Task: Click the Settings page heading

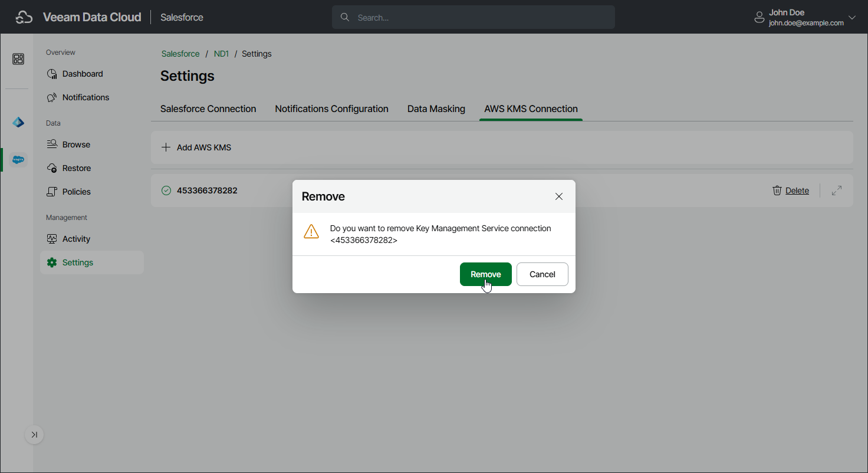Action: coord(188,76)
